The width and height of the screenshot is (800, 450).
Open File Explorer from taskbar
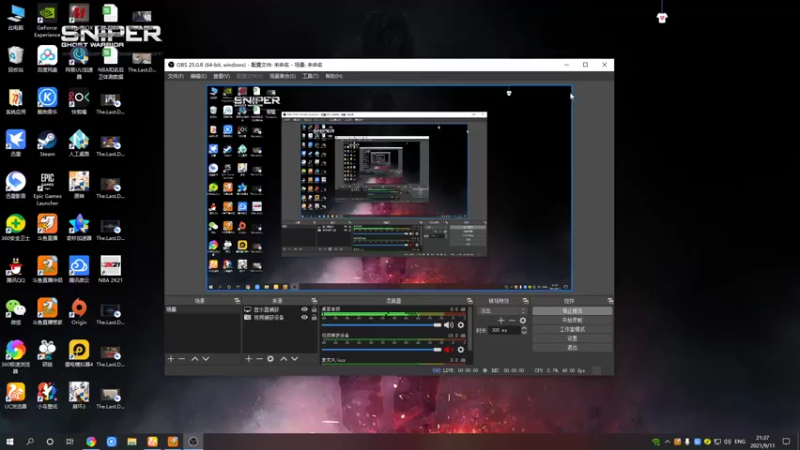coord(132,441)
